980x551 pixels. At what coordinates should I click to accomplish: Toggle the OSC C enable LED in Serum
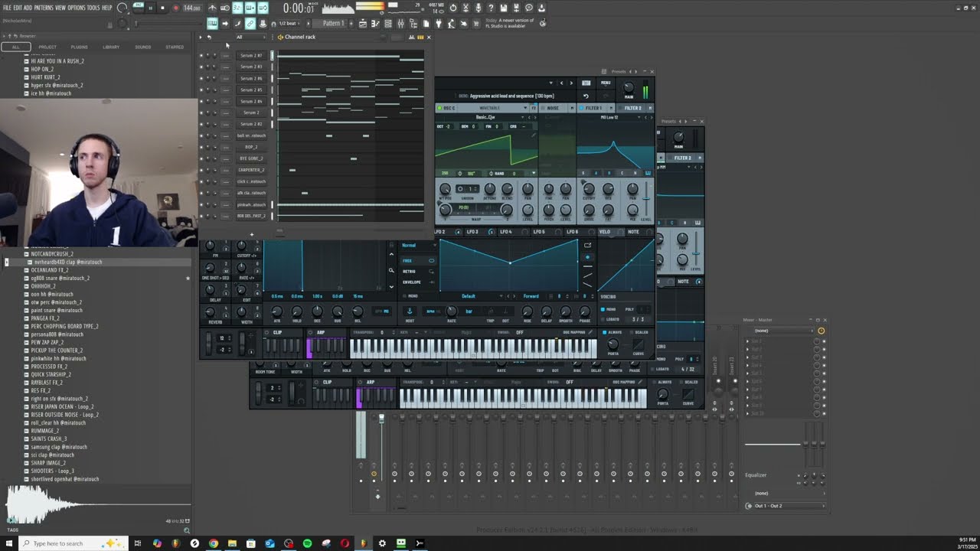(439, 108)
